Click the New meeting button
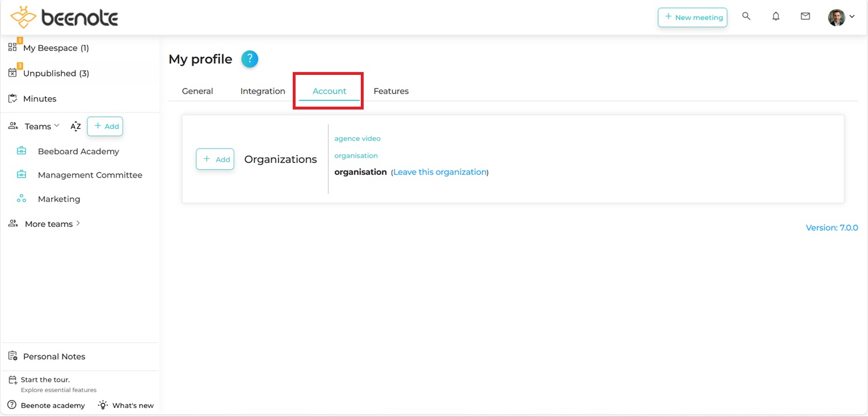Viewport: 868px width, 417px height. (692, 18)
